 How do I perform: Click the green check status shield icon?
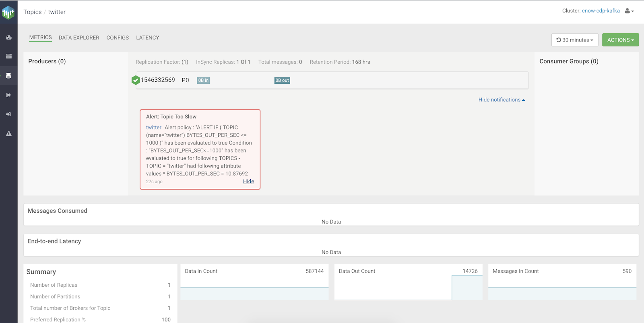(x=136, y=80)
